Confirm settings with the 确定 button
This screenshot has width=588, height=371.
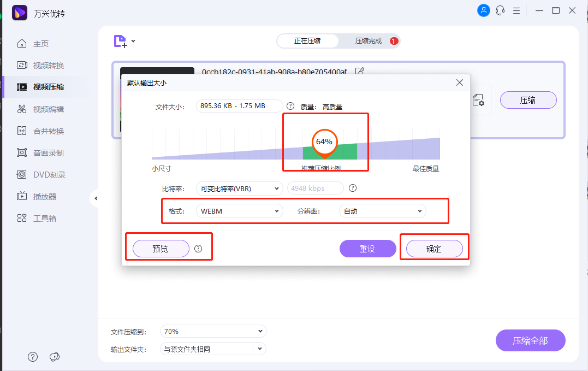434,249
